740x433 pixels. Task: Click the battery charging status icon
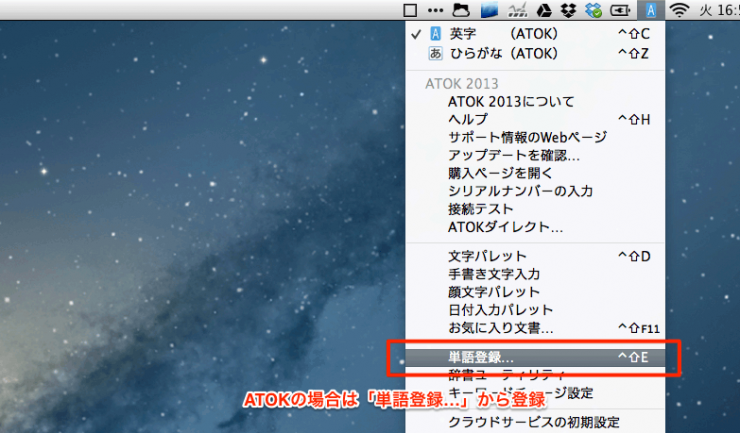pos(620,10)
